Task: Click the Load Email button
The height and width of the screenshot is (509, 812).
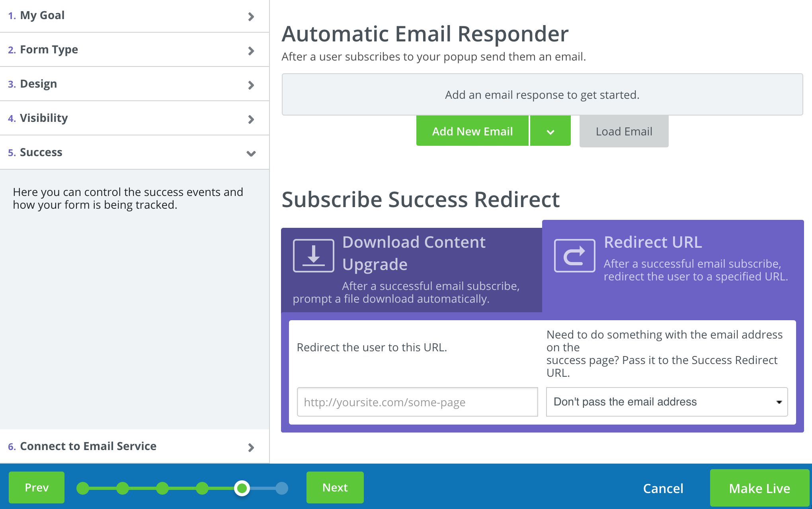Action: 624,131
